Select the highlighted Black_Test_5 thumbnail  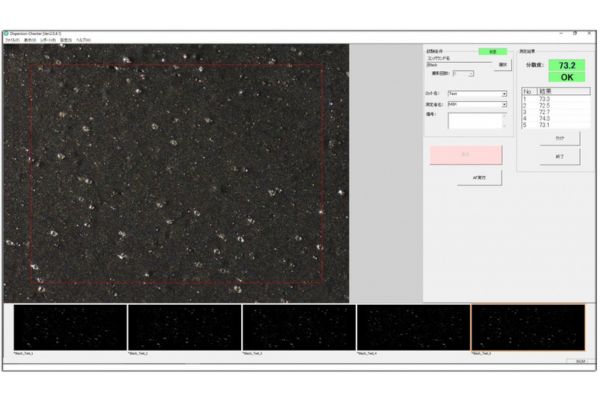pyautogui.click(x=527, y=327)
